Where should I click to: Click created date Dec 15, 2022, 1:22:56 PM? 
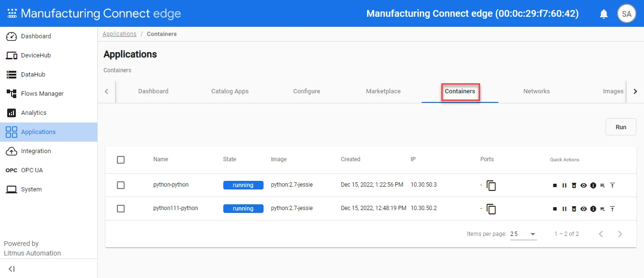[372, 185]
